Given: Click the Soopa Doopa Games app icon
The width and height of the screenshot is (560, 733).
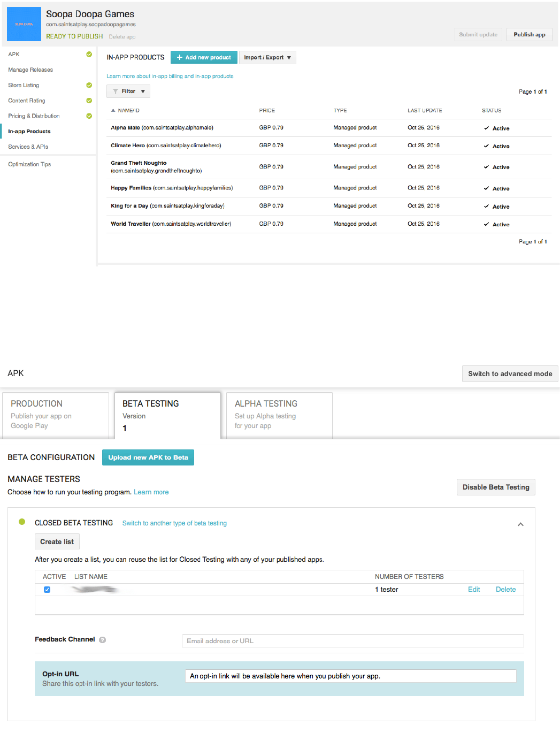Looking at the screenshot, I should [24, 24].
